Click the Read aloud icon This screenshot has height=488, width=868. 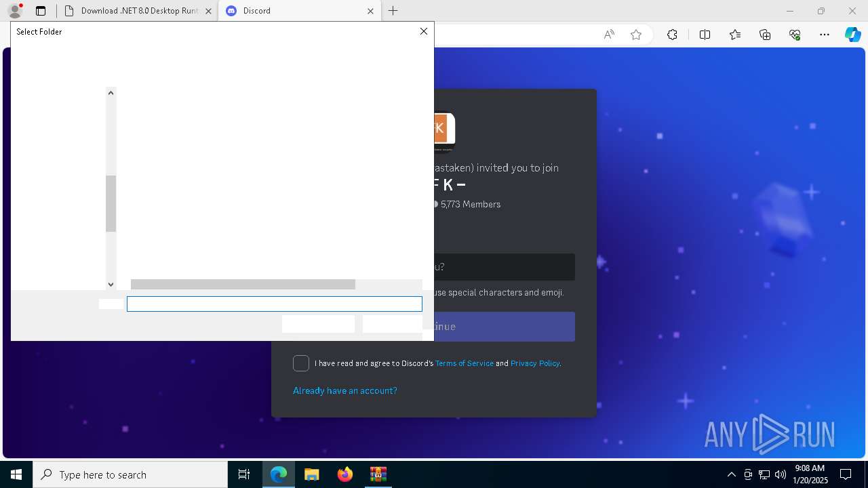click(609, 35)
